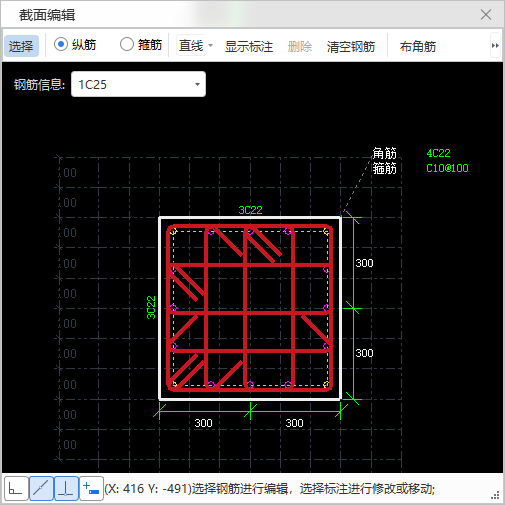Click the 角筋 label text
The height and width of the screenshot is (505, 505).
[x=384, y=153]
